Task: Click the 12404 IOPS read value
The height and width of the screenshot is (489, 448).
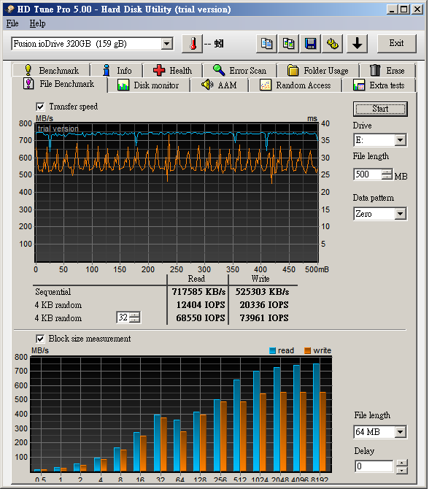Action: coord(201,304)
